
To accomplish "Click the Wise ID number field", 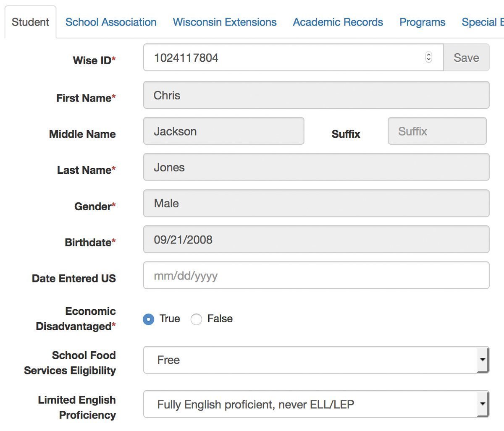I will point(293,57).
